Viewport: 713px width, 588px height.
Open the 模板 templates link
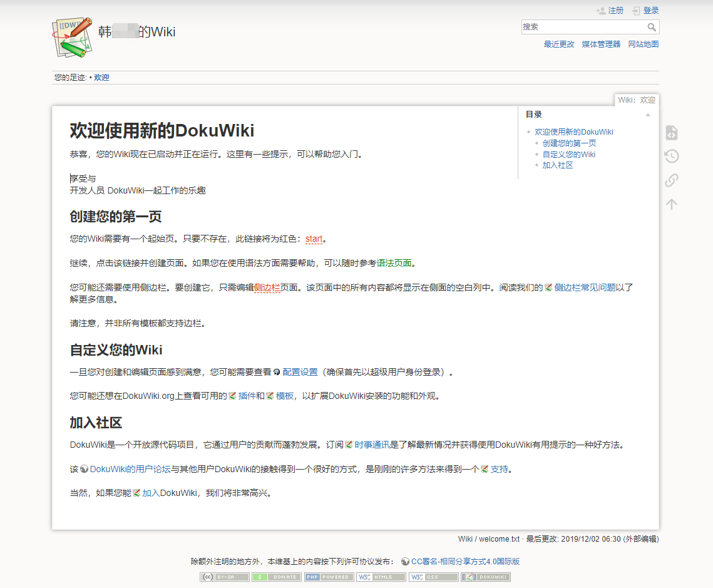[285, 396]
